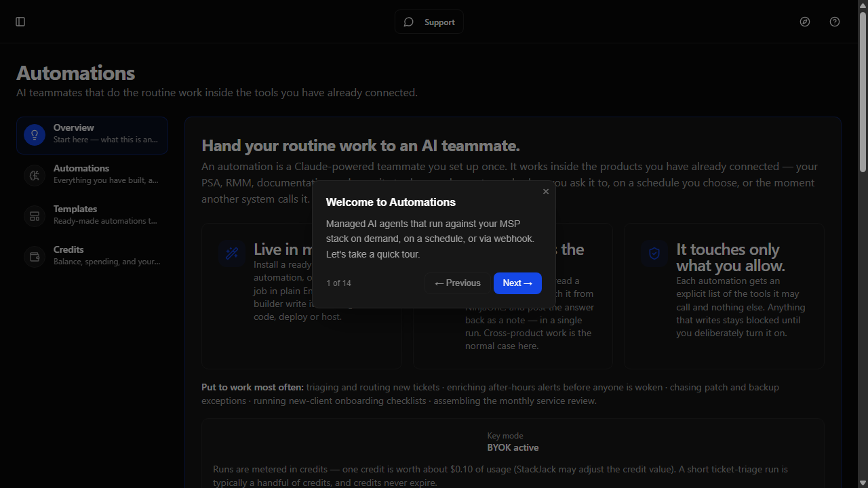The width and height of the screenshot is (868, 488).
Task: Click the '1 of 14' step counter
Action: pos(338,283)
